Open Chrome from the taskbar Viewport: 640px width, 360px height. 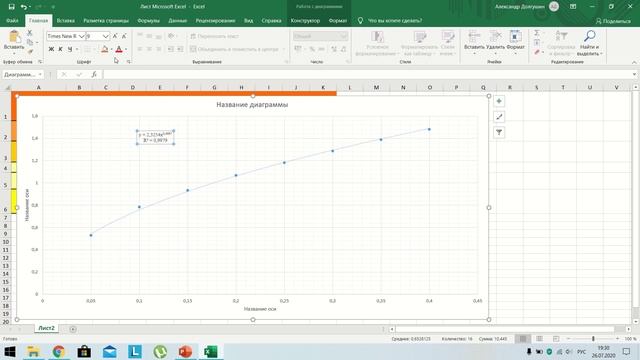(58, 351)
